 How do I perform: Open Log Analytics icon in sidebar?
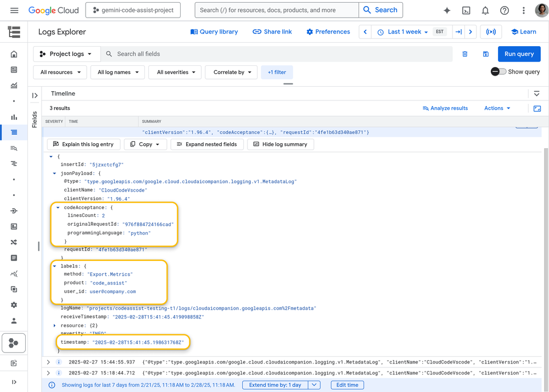(x=14, y=148)
